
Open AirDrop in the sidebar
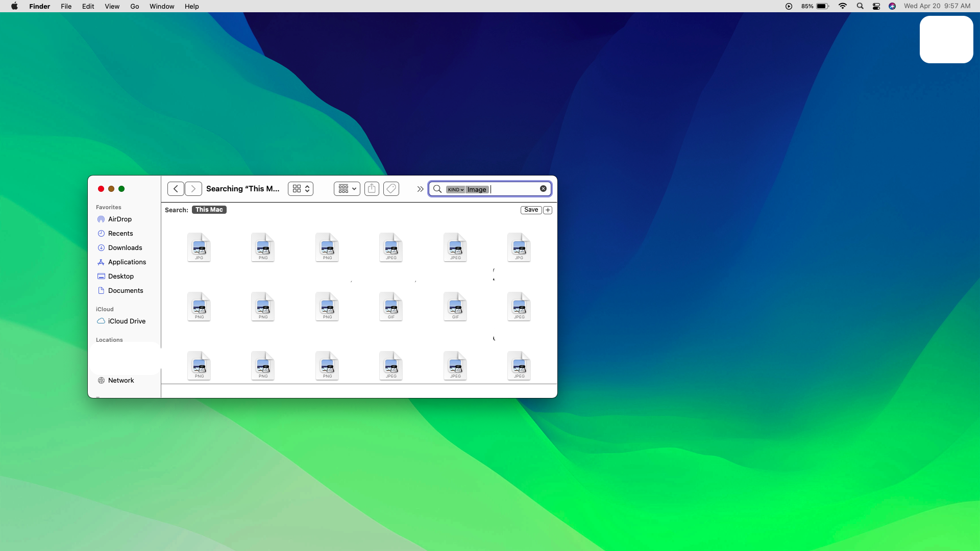[119, 219]
